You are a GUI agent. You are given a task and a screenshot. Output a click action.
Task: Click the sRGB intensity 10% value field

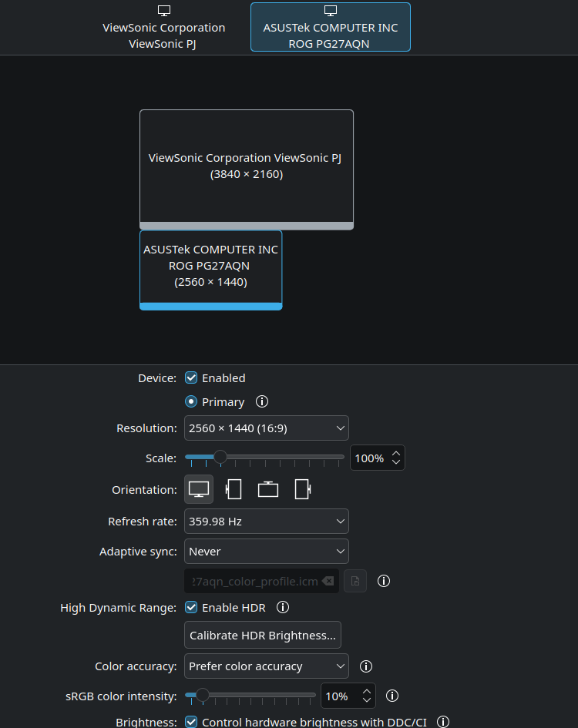point(341,696)
